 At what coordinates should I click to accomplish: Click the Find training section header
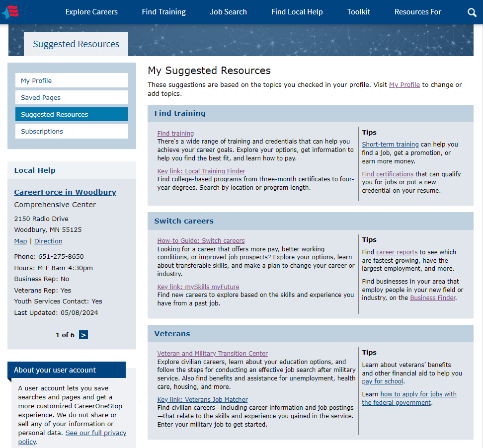tap(310, 113)
